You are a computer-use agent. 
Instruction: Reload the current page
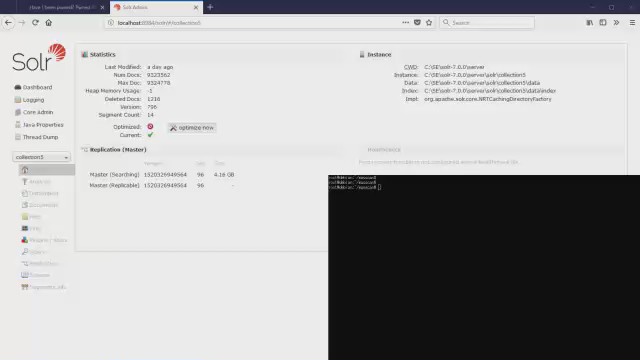pos(35,23)
